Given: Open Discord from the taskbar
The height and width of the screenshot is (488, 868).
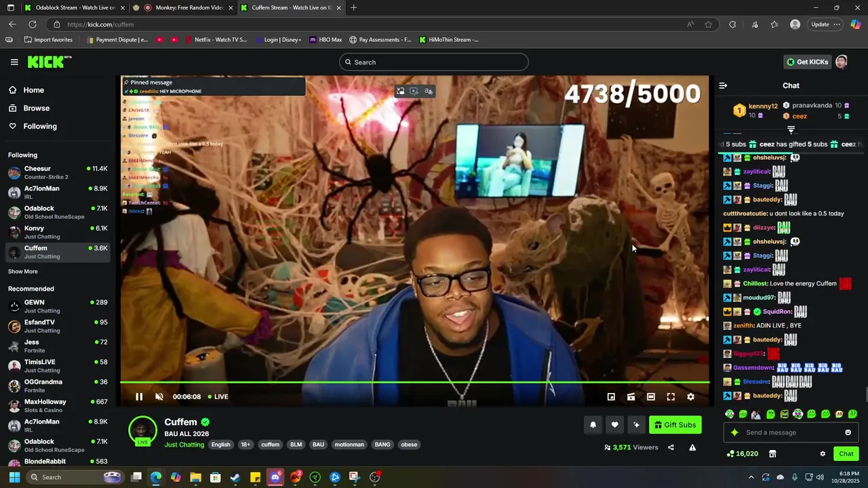Looking at the screenshot, I should (x=275, y=477).
